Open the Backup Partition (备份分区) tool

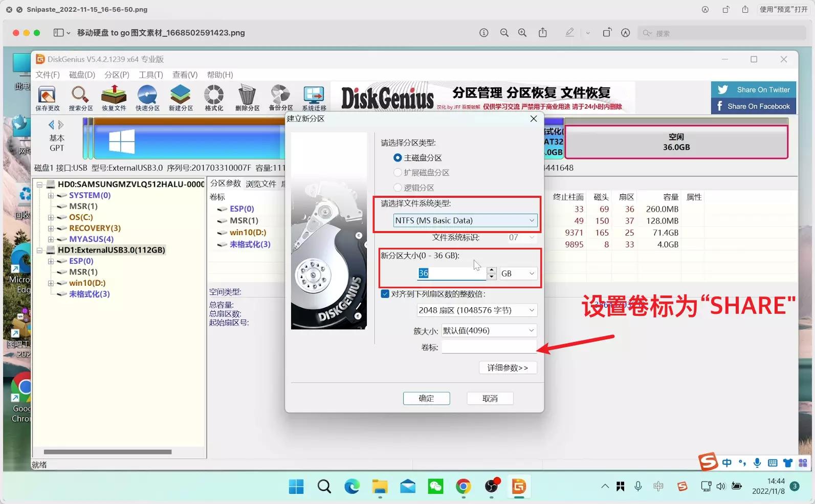280,98
